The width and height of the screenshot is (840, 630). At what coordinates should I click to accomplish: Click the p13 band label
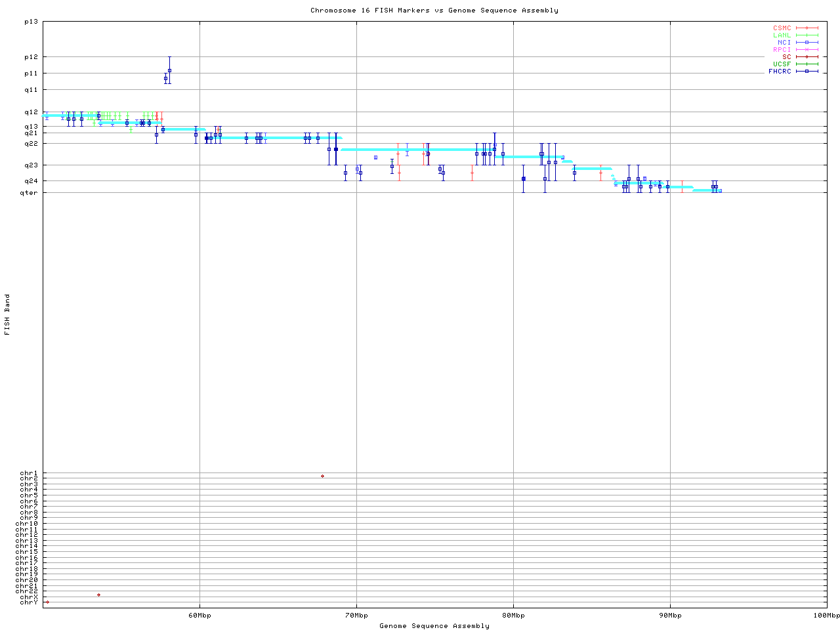[31, 22]
